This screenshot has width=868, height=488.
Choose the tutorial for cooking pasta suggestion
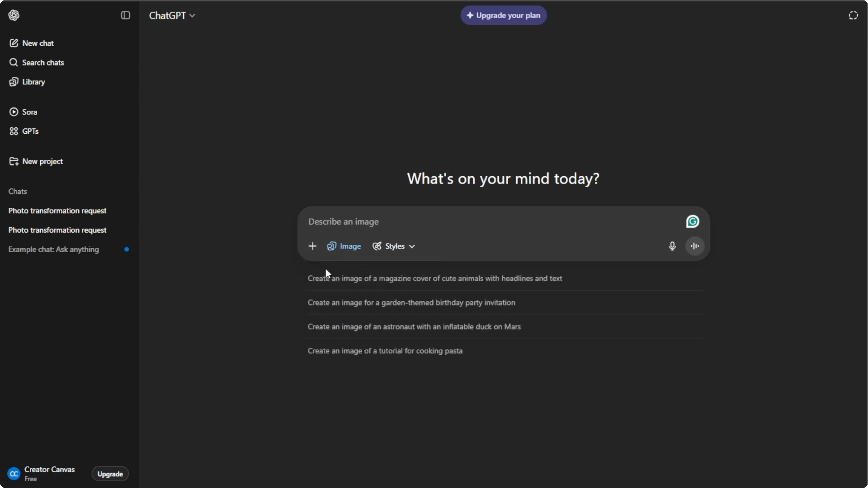pyautogui.click(x=504, y=351)
